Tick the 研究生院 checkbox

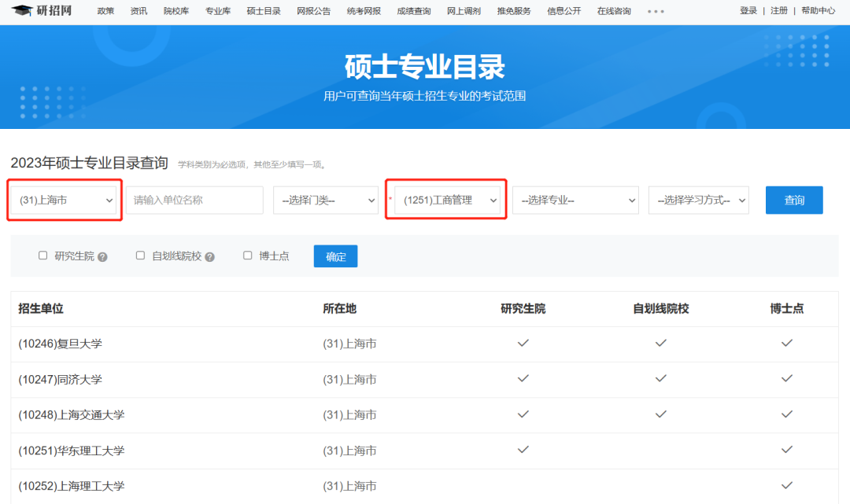point(42,256)
